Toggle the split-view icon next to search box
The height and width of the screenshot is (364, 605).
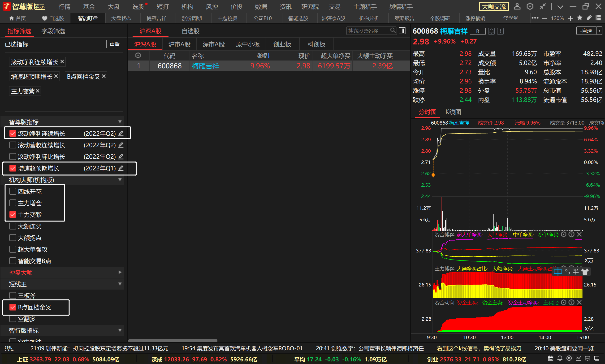point(402,31)
